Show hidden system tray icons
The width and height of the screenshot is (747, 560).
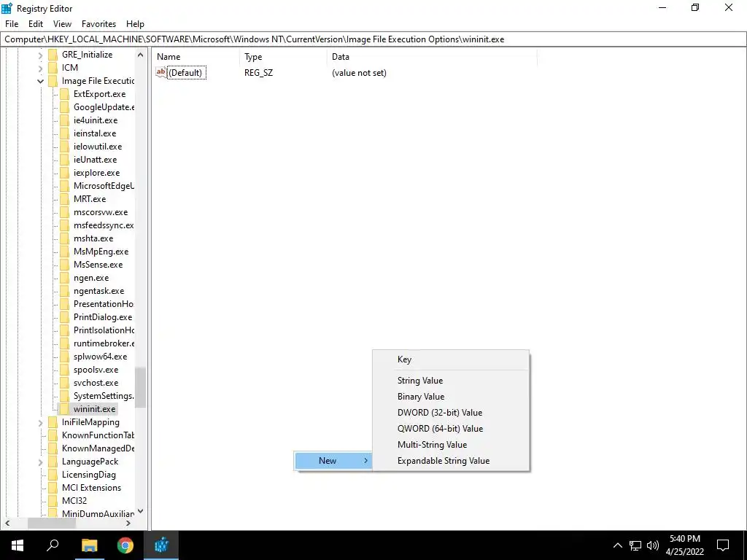617,545
